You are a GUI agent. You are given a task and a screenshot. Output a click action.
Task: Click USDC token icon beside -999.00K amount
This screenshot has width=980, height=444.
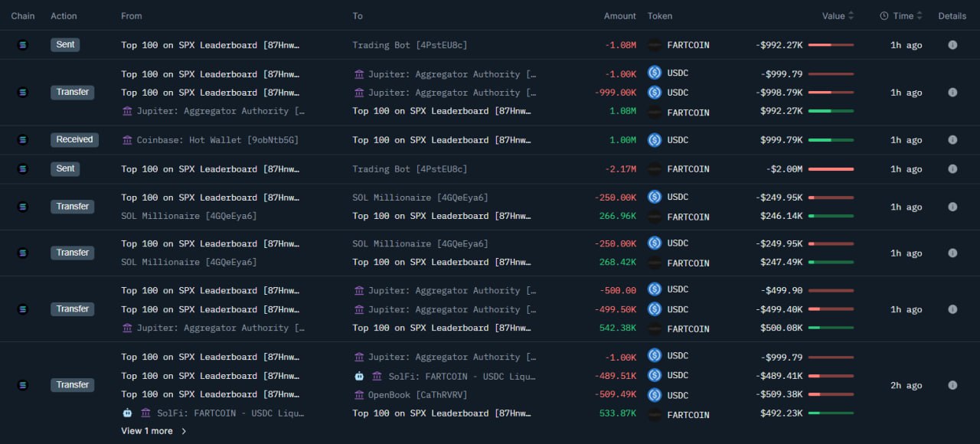(655, 92)
